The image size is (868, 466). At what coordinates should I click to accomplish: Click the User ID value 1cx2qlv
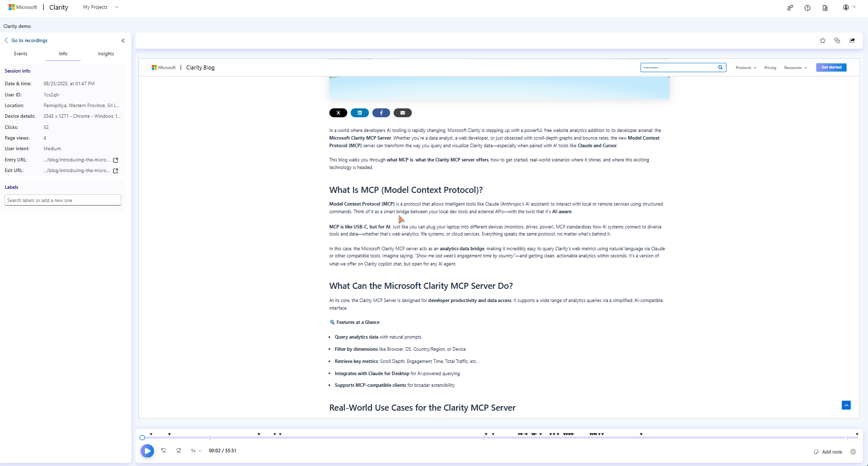pyautogui.click(x=51, y=95)
